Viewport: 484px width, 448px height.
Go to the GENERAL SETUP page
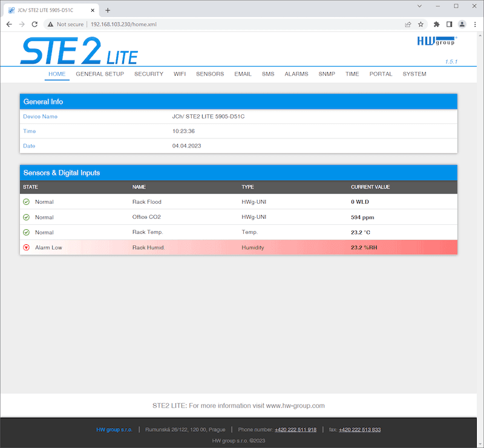pos(100,74)
